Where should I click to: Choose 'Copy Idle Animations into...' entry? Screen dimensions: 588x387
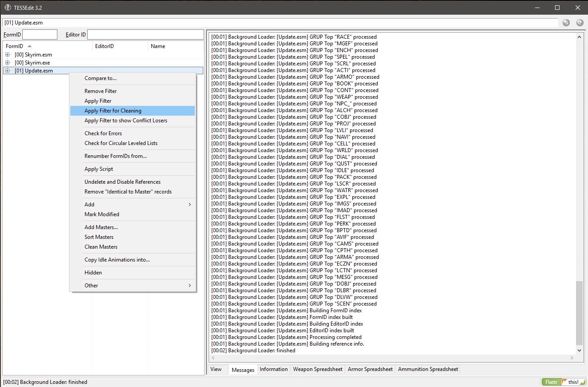[133, 260]
